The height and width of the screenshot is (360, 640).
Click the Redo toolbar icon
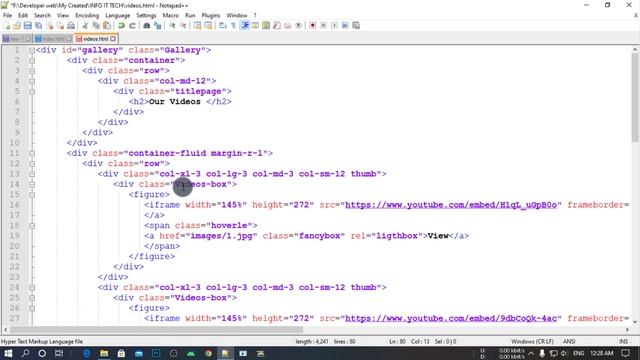pyautogui.click(x=132, y=25)
